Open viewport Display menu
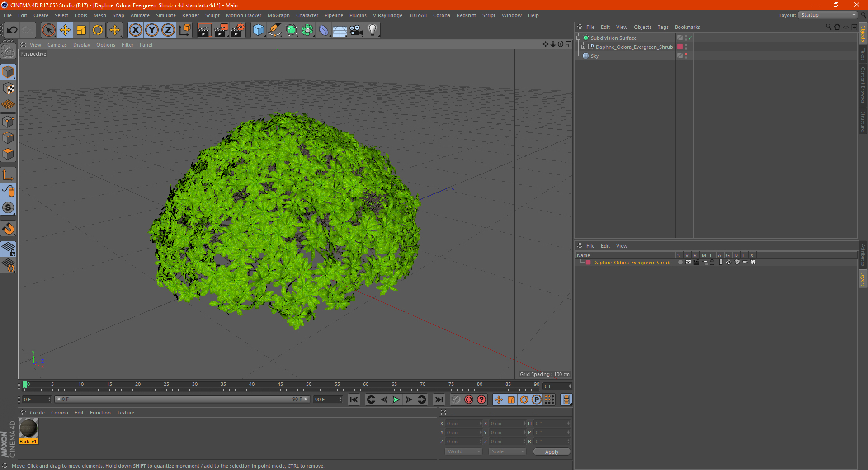Image resolution: width=868 pixels, height=470 pixels. point(81,45)
